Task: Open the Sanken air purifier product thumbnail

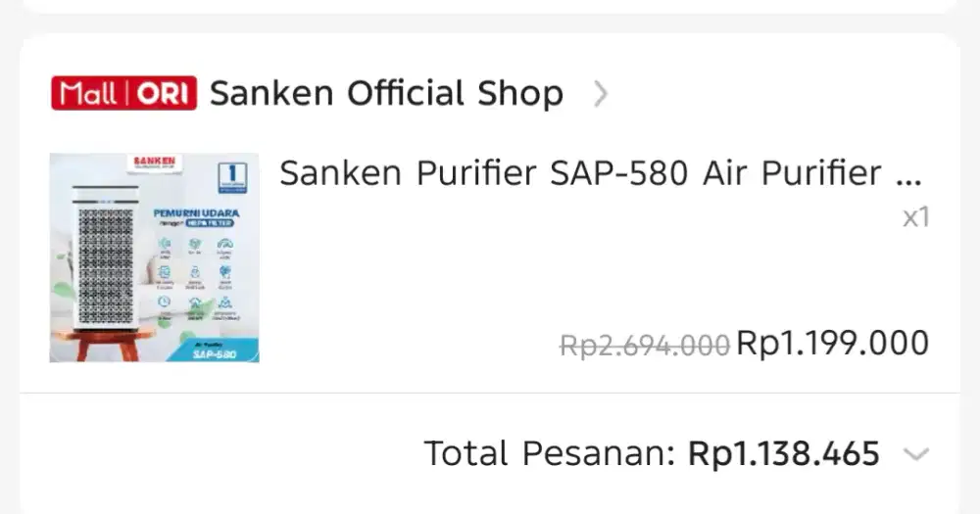Action: [x=154, y=257]
